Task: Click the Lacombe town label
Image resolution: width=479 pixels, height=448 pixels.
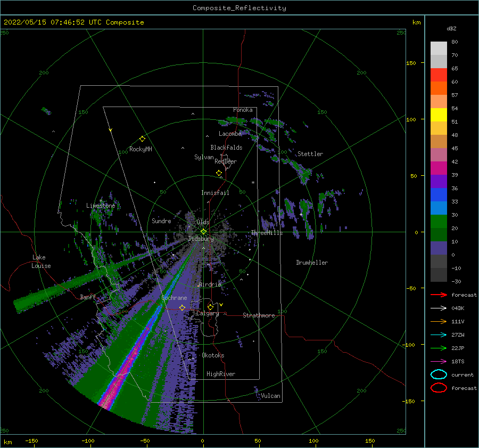Action: (230, 134)
